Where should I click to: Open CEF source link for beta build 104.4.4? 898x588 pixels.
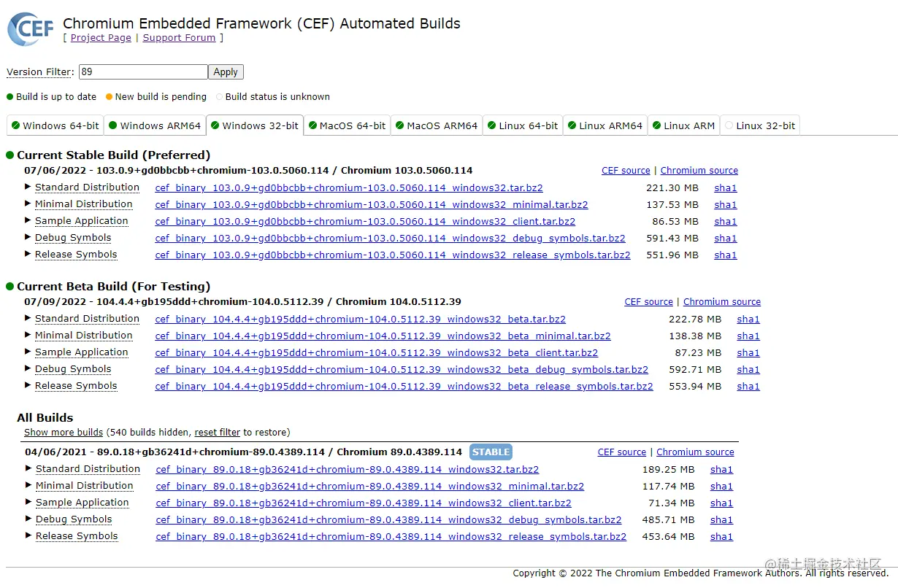(649, 302)
